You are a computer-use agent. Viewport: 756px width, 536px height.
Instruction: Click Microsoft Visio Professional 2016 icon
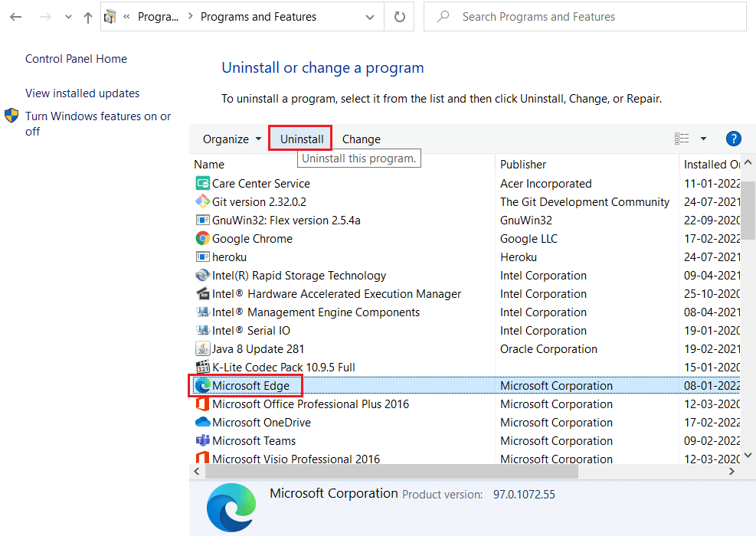[202, 458]
